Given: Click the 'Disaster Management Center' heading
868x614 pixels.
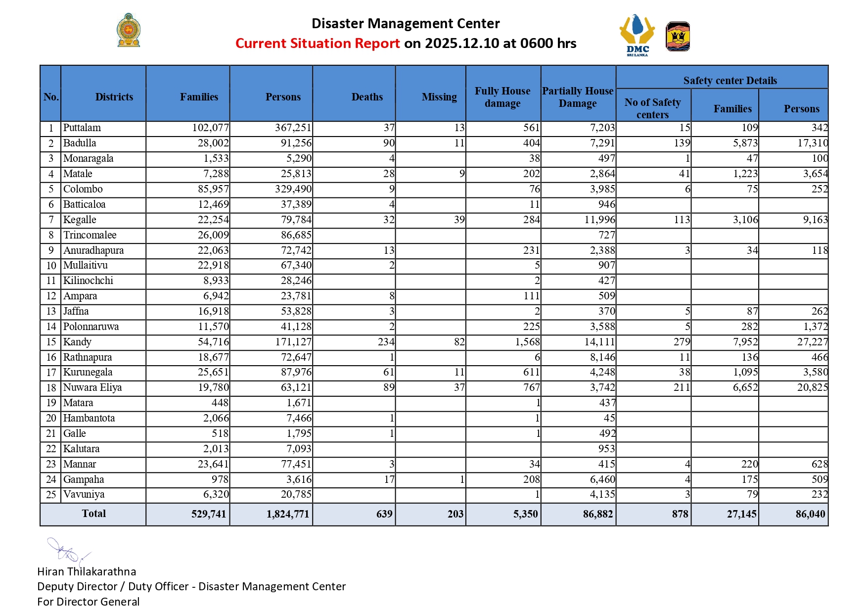Looking at the screenshot, I should 406,24.
